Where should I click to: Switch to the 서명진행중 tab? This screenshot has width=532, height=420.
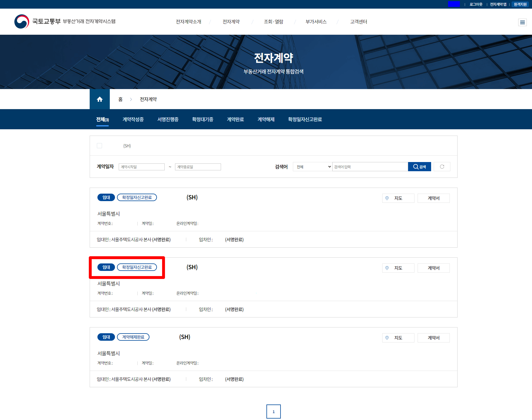pos(168,120)
